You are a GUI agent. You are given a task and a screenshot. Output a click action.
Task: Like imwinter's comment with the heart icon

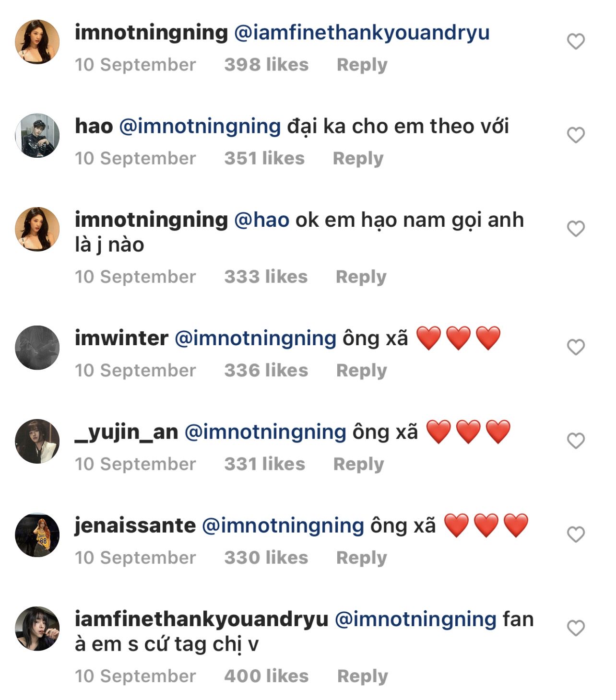(576, 347)
